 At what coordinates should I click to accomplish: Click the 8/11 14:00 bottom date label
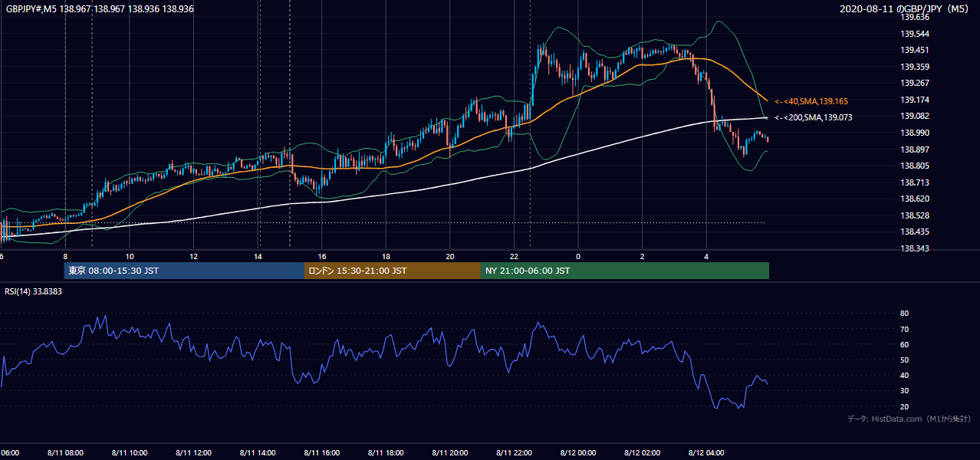[x=258, y=452]
